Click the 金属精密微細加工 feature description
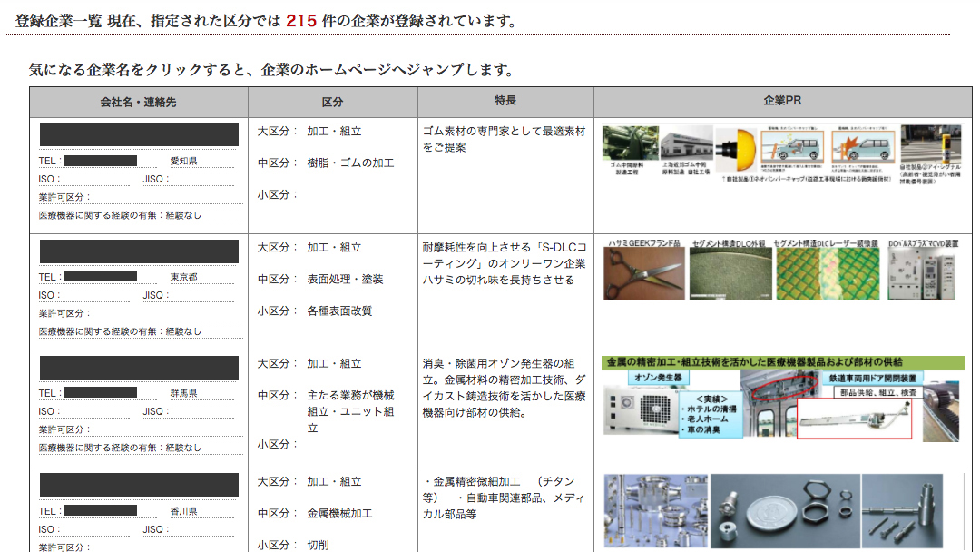The width and height of the screenshot is (980, 552). pyautogui.click(x=504, y=498)
